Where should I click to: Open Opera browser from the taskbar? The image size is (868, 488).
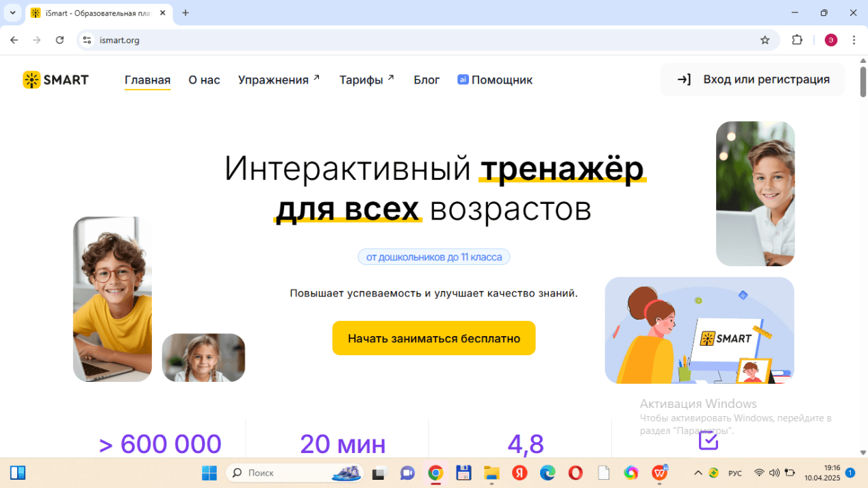point(576,473)
